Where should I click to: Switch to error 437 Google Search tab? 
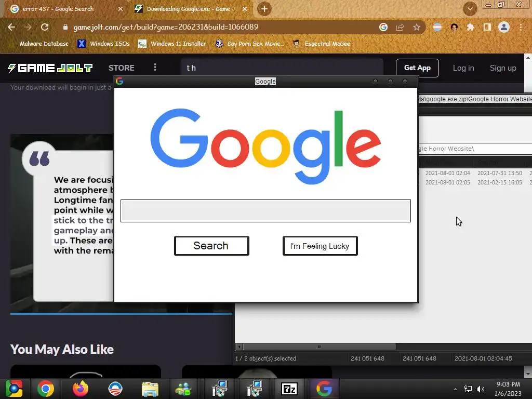[58, 9]
